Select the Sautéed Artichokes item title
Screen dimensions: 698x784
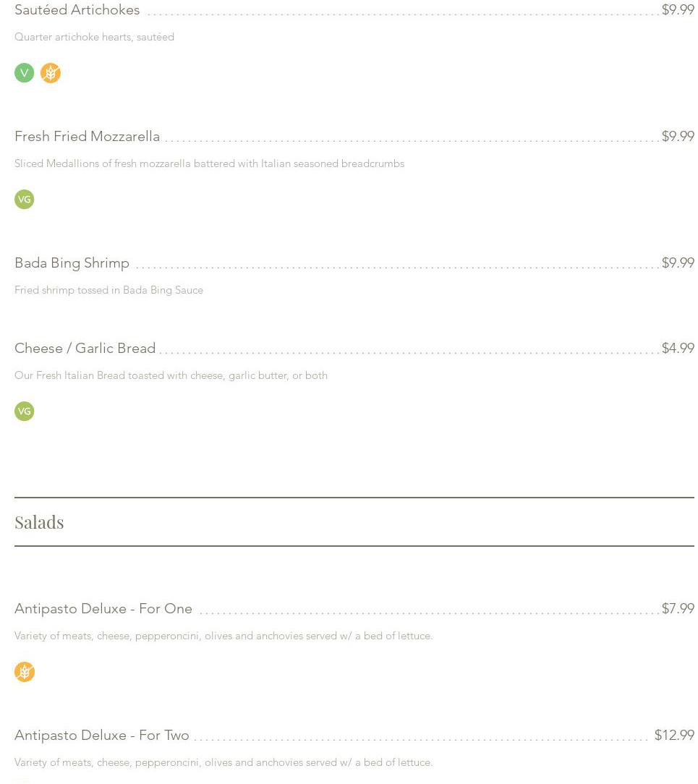point(77,10)
